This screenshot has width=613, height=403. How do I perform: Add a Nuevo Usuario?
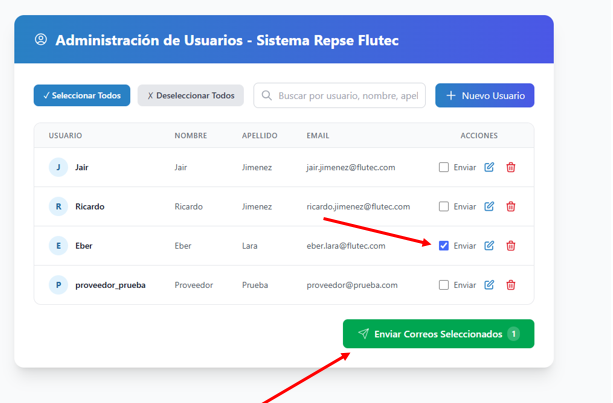pyautogui.click(x=484, y=95)
